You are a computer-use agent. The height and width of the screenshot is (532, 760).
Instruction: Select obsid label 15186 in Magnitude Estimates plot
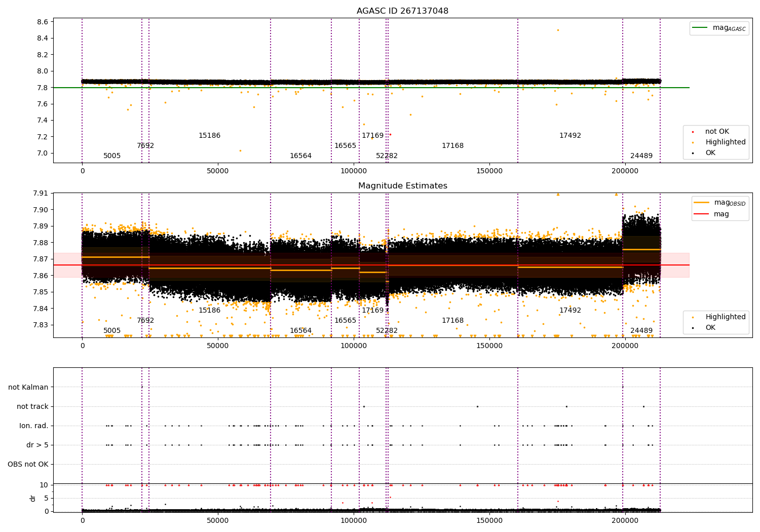209,311
